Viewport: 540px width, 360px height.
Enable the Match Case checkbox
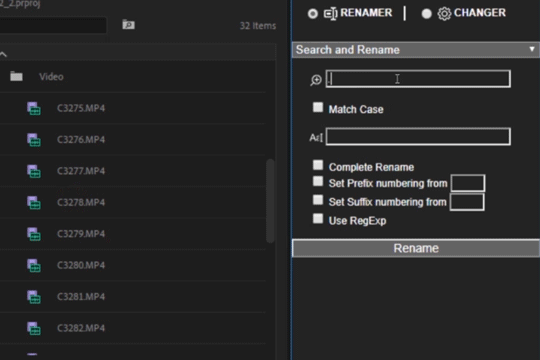coord(318,107)
